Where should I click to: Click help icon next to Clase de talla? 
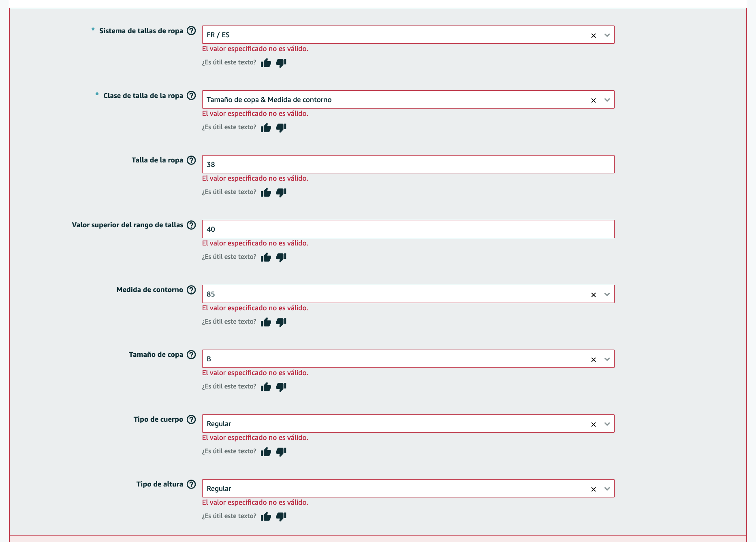(191, 96)
